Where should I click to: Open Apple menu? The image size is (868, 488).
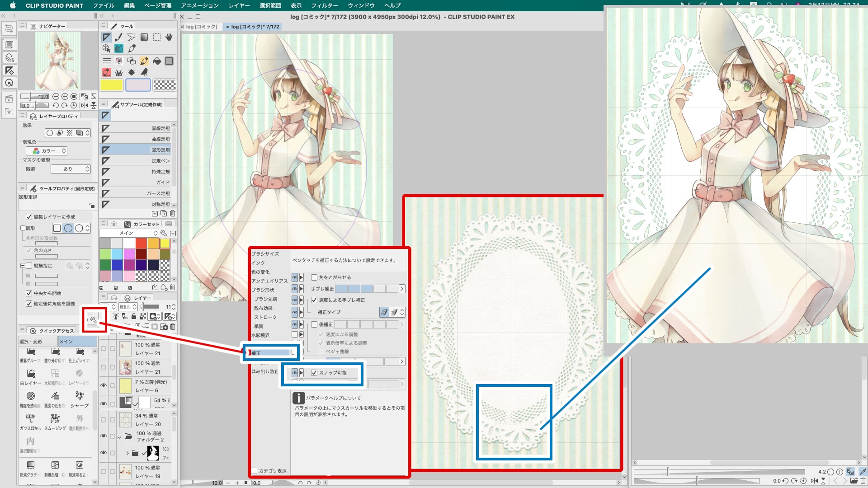pyautogui.click(x=13, y=5)
